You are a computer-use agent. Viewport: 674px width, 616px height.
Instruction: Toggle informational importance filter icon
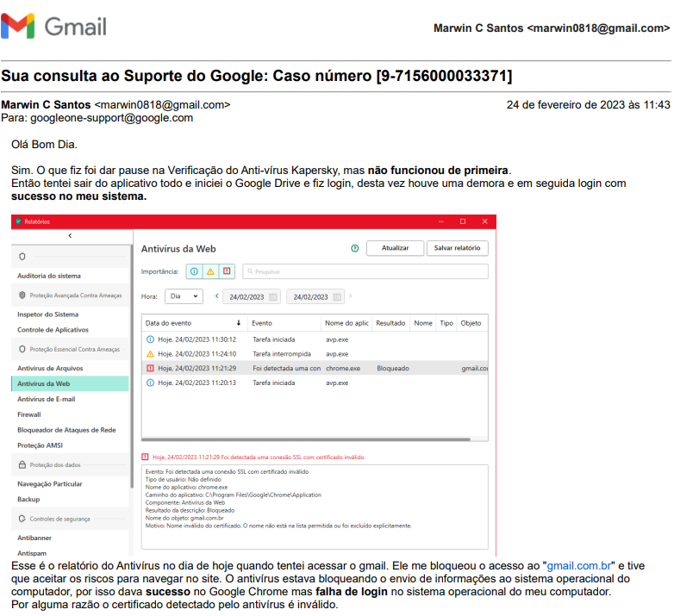pos(194,271)
